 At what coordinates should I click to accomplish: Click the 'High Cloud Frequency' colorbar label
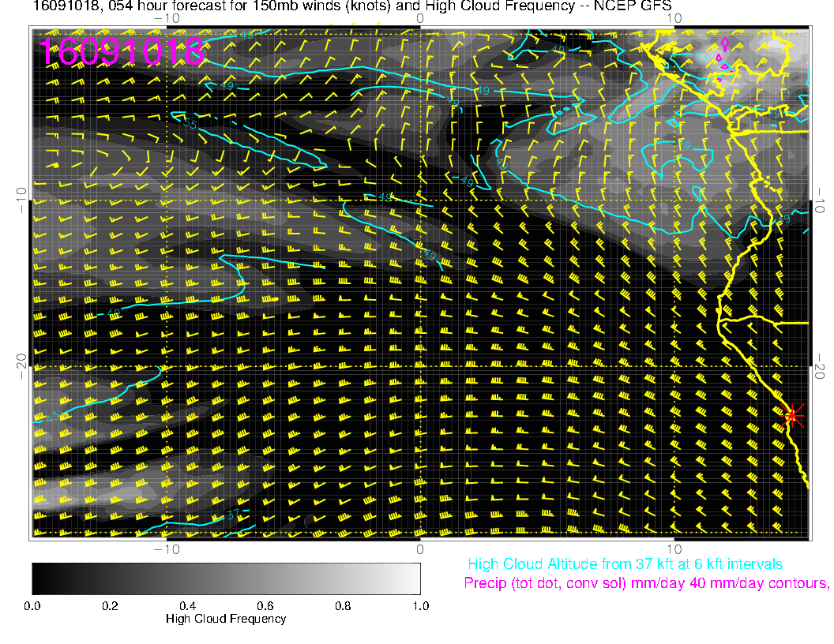pyautogui.click(x=226, y=619)
